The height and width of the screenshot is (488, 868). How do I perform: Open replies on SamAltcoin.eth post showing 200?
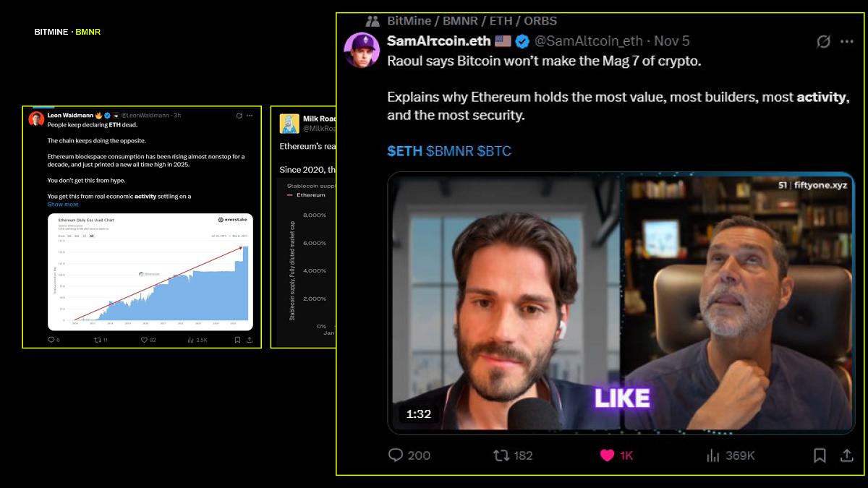(x=396, y=455)
